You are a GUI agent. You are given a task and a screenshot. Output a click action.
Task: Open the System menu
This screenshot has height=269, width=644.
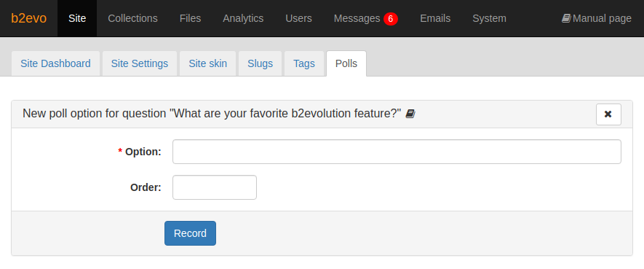pos(489,18)
